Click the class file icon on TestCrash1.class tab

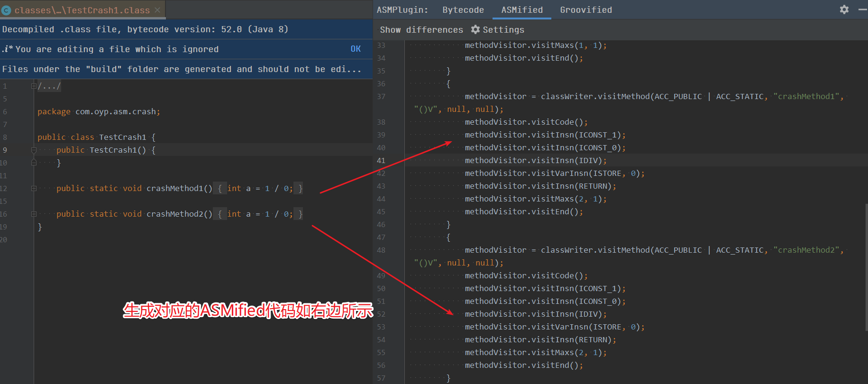pos(7,10)
